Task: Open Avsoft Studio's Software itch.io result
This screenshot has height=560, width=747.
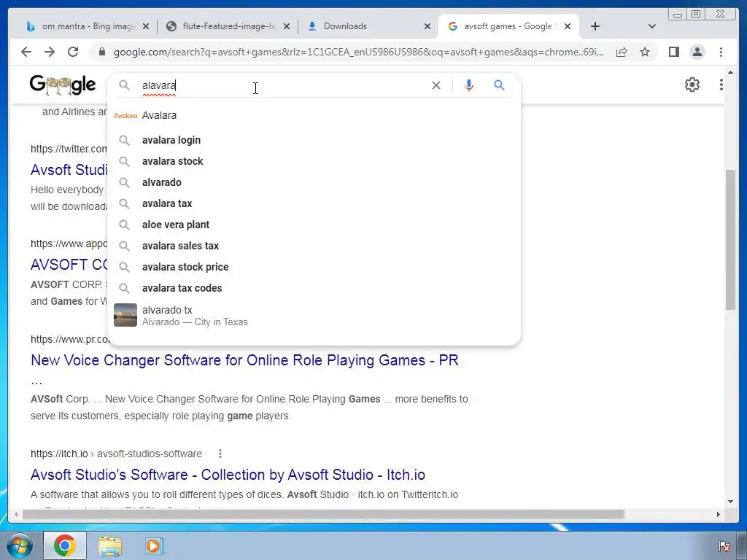Action: (x=228, y=475)
